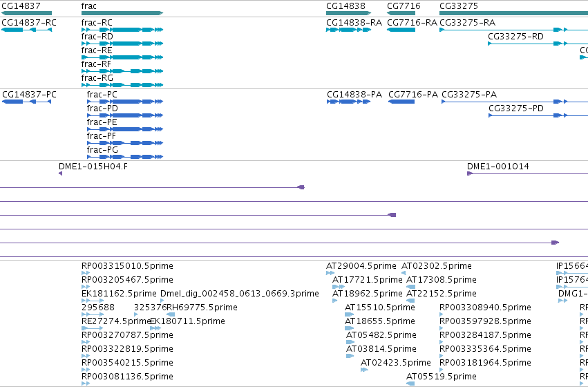Click the RP003540215.5prime EST arrow
Viewport: 588px width, 387px height.
86,370
